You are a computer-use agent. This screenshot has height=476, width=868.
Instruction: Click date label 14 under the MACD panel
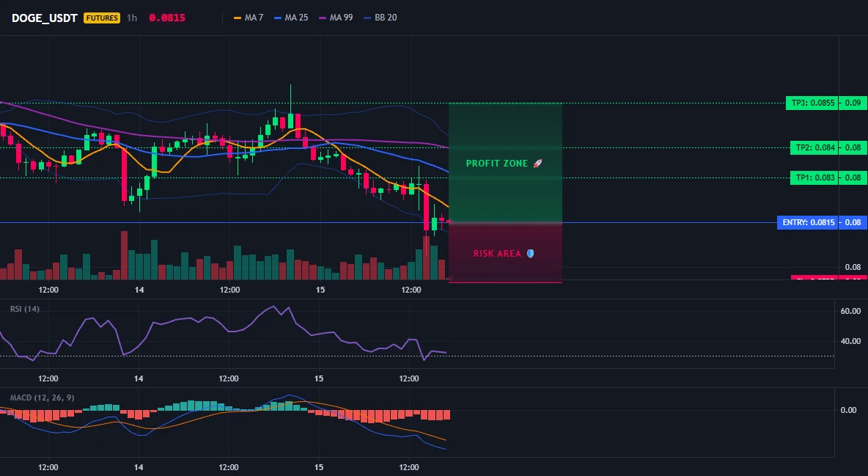tap(139, 467)
